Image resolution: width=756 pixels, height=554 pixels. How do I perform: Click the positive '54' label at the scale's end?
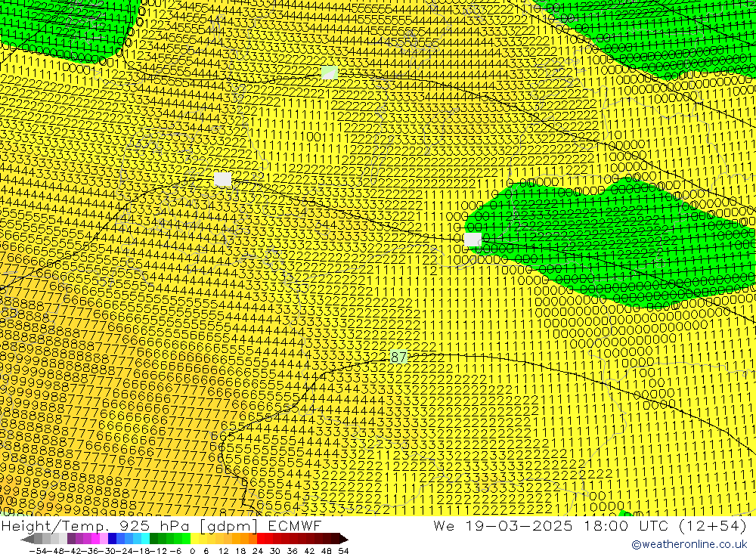(x=343, y=551)
